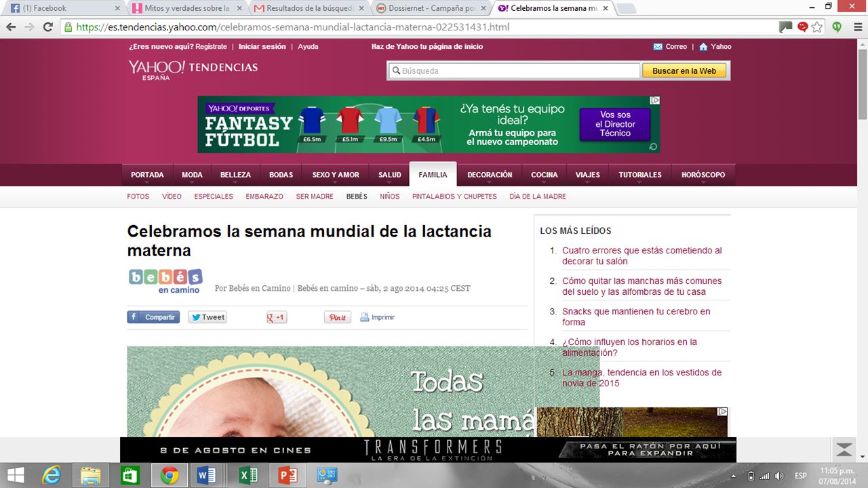Open the Windows Start button

tap(15, 475)
